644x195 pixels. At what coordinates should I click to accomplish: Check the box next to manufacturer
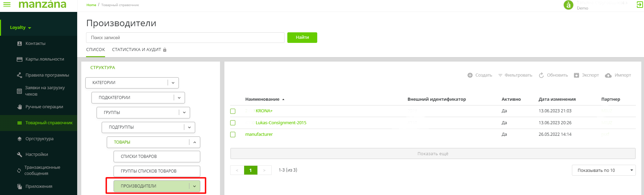(233, 135)
